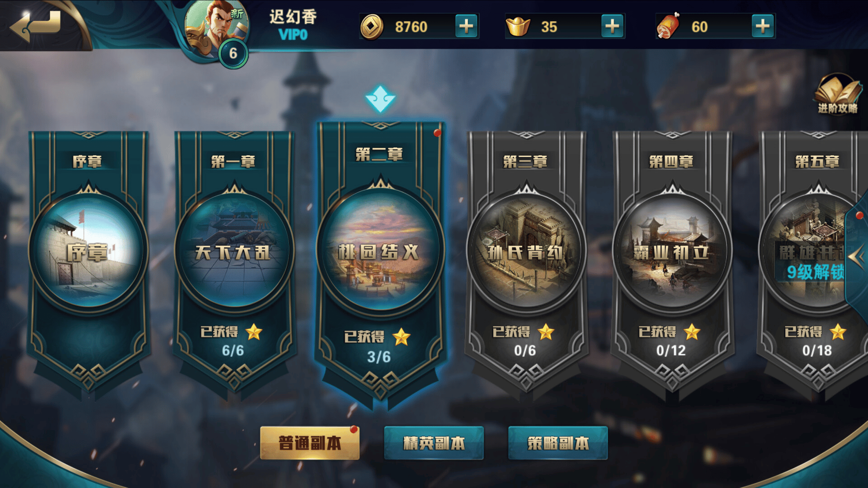Switch to 普通副本 tab

(x=310, y=443)
